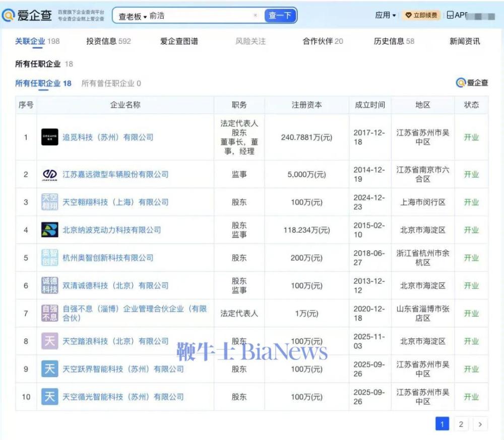
Task: Click the 天空翱翔 company logo icon
Action: [50, 202]
